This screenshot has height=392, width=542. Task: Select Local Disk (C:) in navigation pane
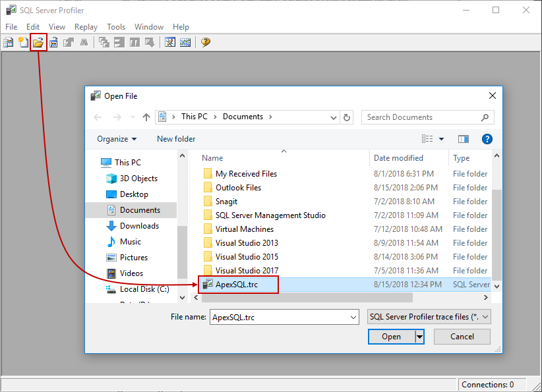(138, 289)
